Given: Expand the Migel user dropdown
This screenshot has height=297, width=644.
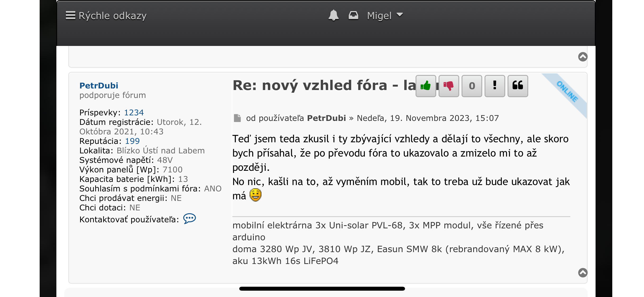Looking at the screenshot, I should pyautogui.click(x=385, y=16).
